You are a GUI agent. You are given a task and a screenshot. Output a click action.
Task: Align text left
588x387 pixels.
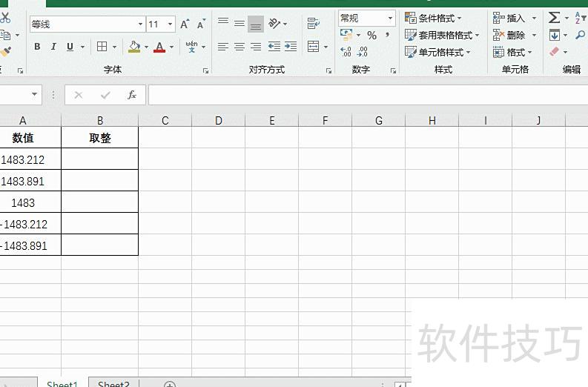[222, 47]
